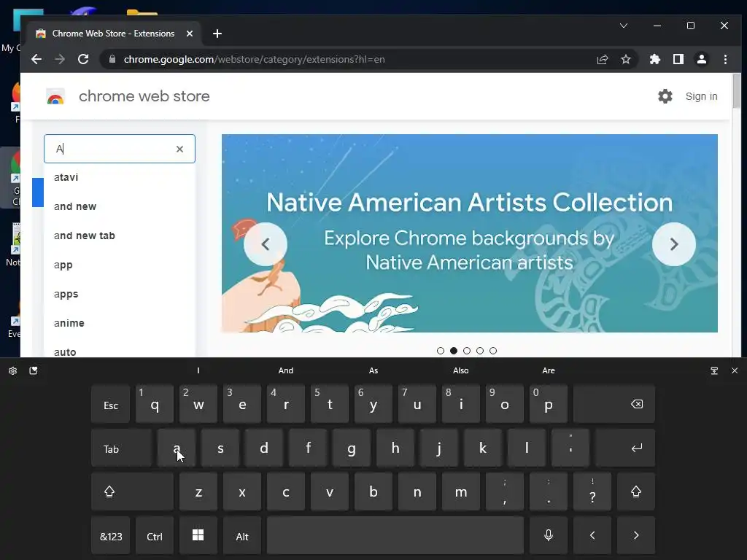Open the Extensions puzzle icon
The height and width of the screenshot is (560, 747).
tap(655, 59)
